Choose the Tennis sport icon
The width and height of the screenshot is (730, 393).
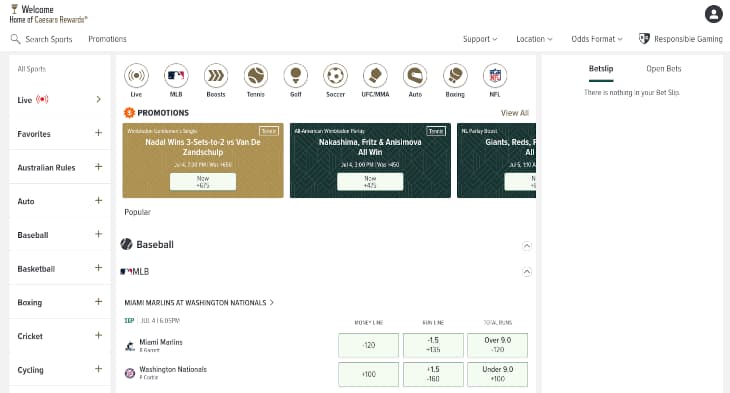tap(256, 75)
